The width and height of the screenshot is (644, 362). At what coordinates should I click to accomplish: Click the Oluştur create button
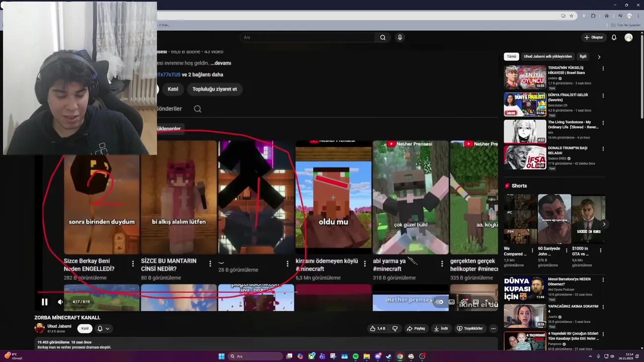coord(594,37)
